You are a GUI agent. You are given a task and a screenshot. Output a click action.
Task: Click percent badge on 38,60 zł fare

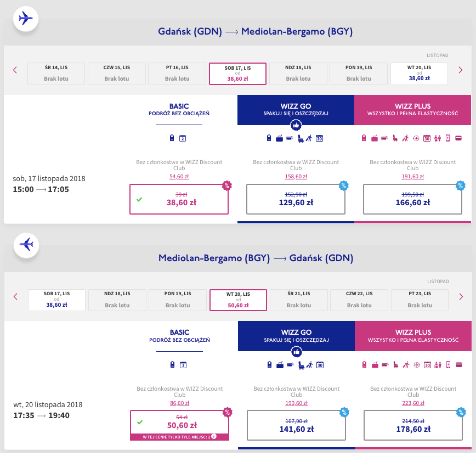pyautogui.click(x=226, y=185)
